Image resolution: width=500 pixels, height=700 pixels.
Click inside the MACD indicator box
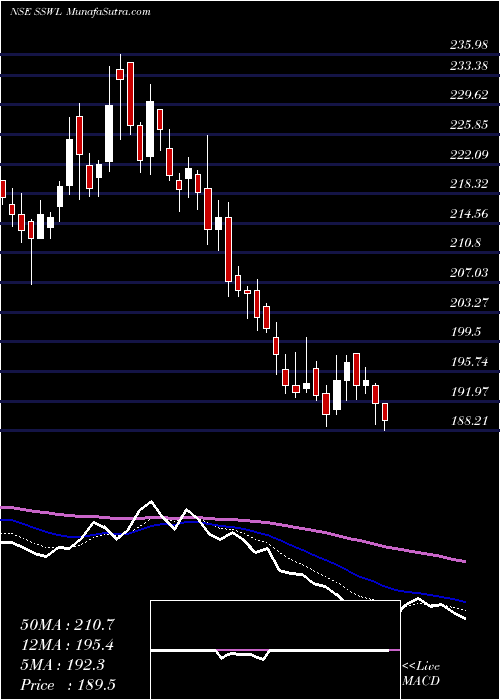(x=275, y=650)
